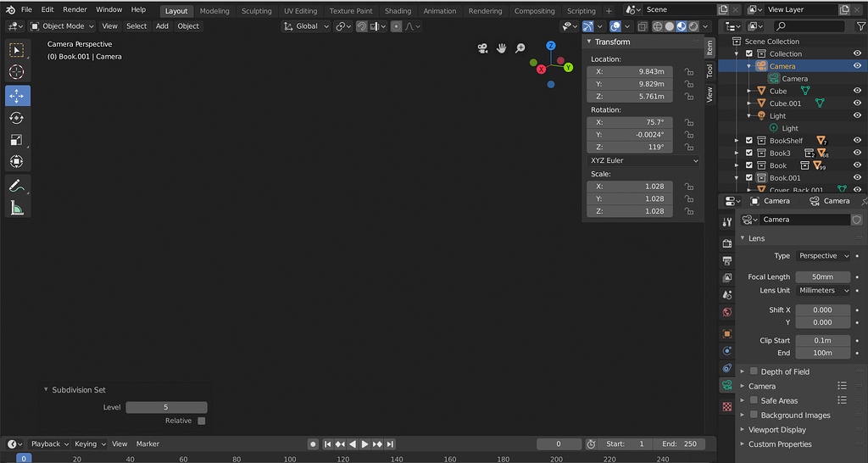
Task: Open the Texture properties tab icon
Action: coord(726,407)
